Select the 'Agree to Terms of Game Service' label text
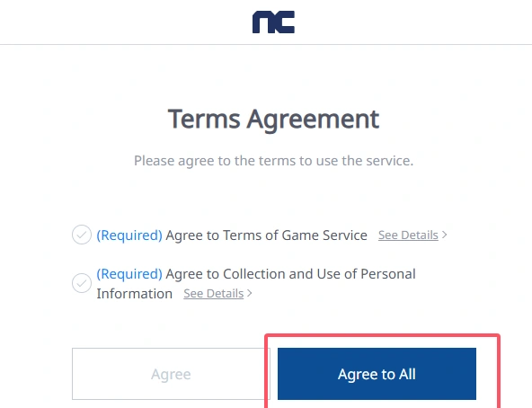This screenshot has height=408, width=532. pyautogui.click(x=266, y=235)
